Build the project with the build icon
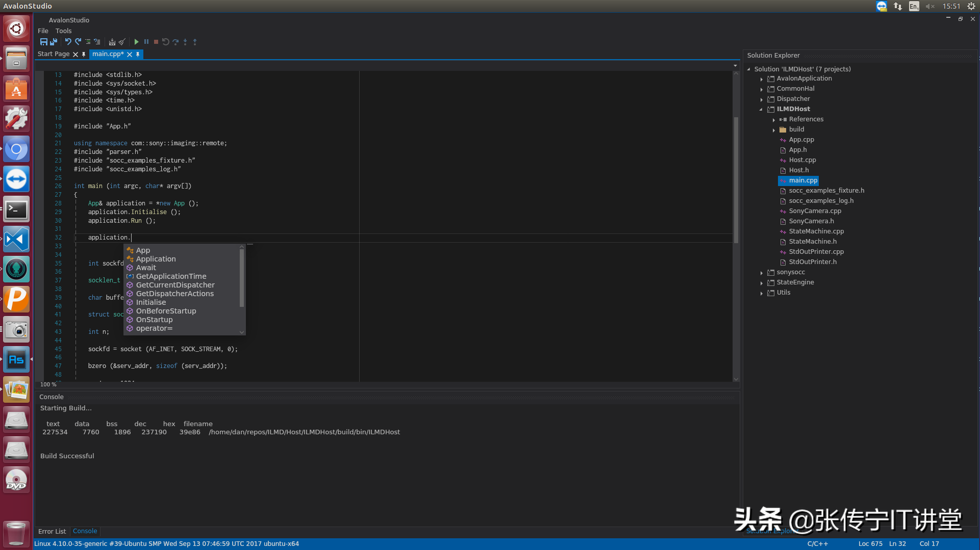Screen dimensions: 980x550 pyautogui.click(x=112, y=42)
